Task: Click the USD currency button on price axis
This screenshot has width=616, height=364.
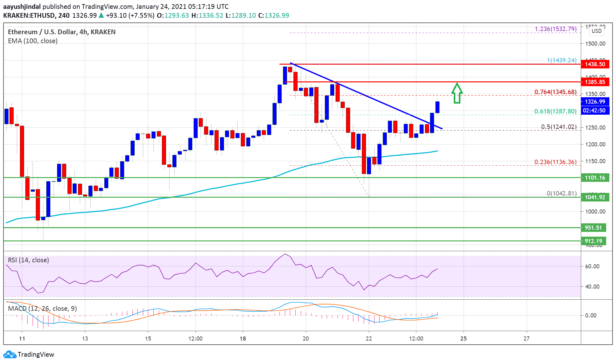Action: pyautogui.click(x=597, y=31)
